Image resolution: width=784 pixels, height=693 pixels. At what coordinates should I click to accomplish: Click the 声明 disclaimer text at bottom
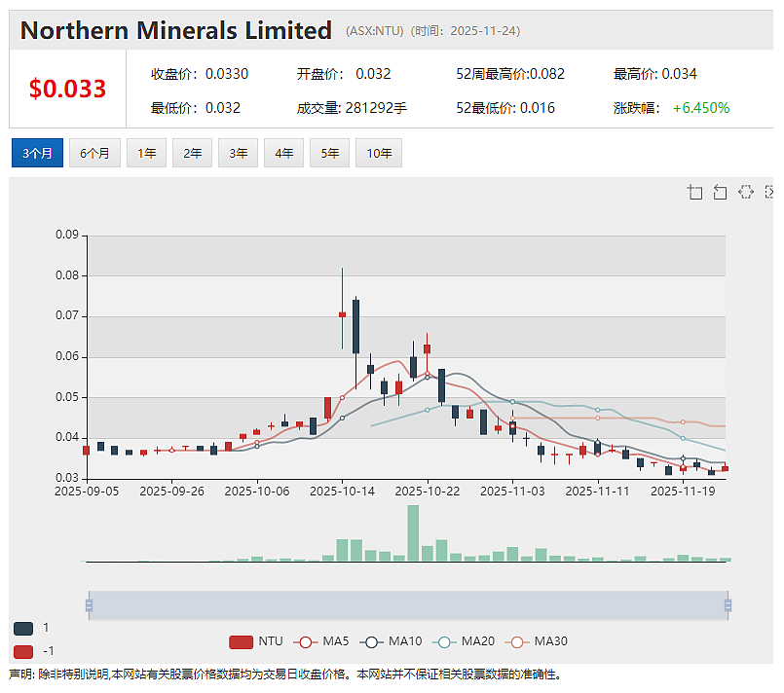[285, 675]
